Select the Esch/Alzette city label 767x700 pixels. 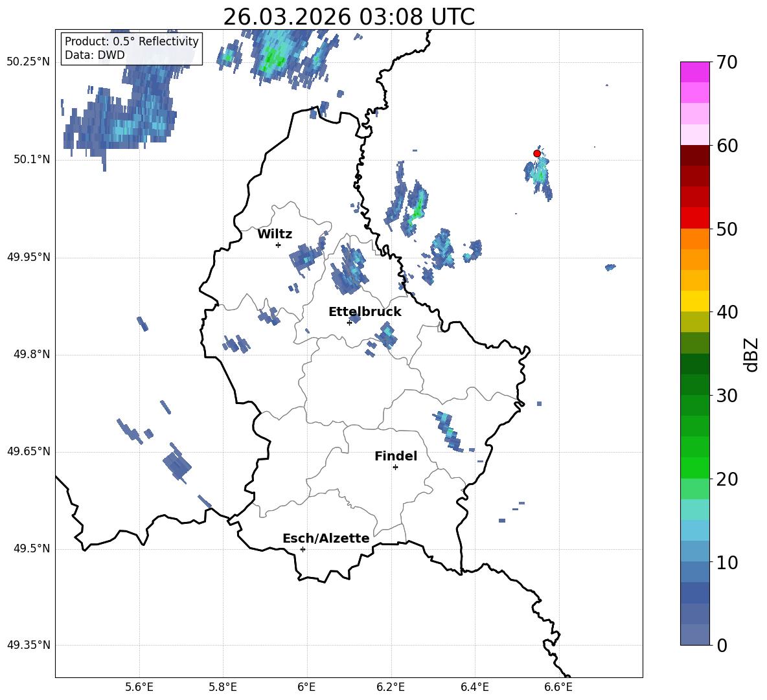pos(326,538)
